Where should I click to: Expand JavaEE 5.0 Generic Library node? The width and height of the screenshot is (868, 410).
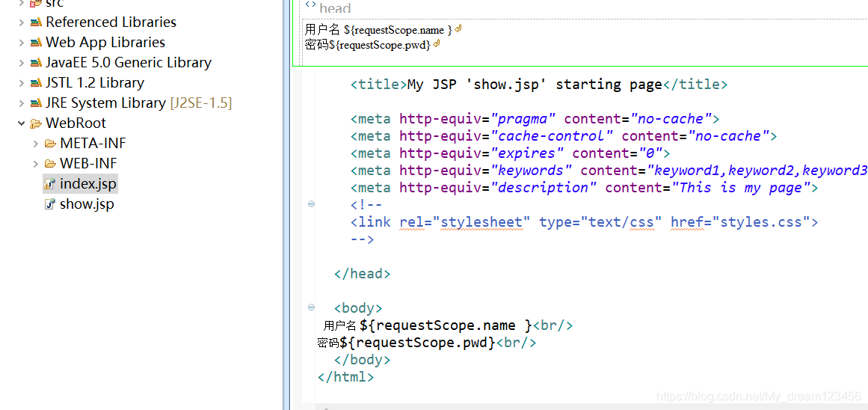tap(21, 63)
